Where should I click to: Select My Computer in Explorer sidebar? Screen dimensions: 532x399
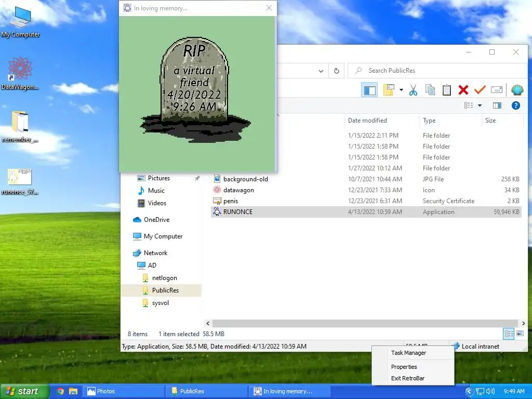[163, 236]
